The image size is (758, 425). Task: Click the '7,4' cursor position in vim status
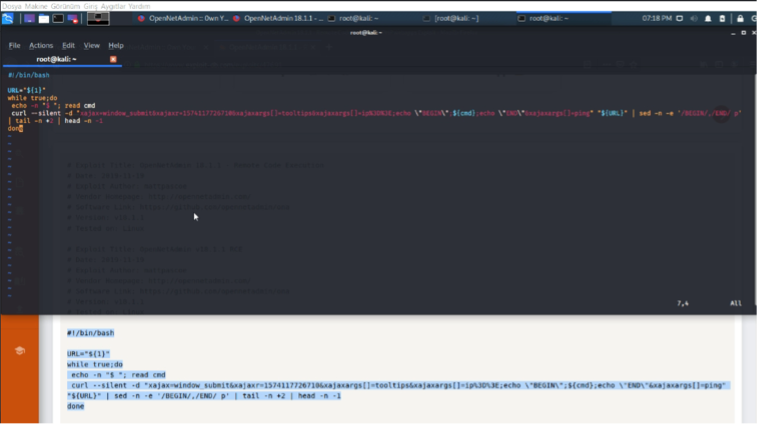(x=683, y=303)
